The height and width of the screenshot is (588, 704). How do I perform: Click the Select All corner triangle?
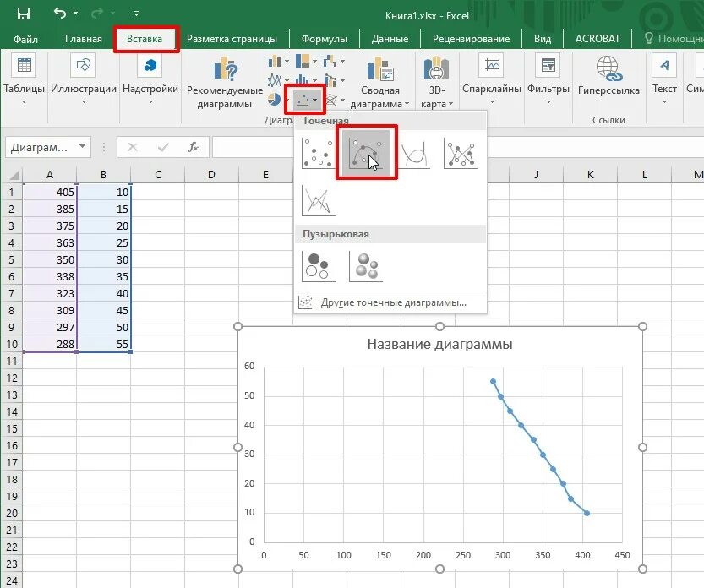click(13, 175)
